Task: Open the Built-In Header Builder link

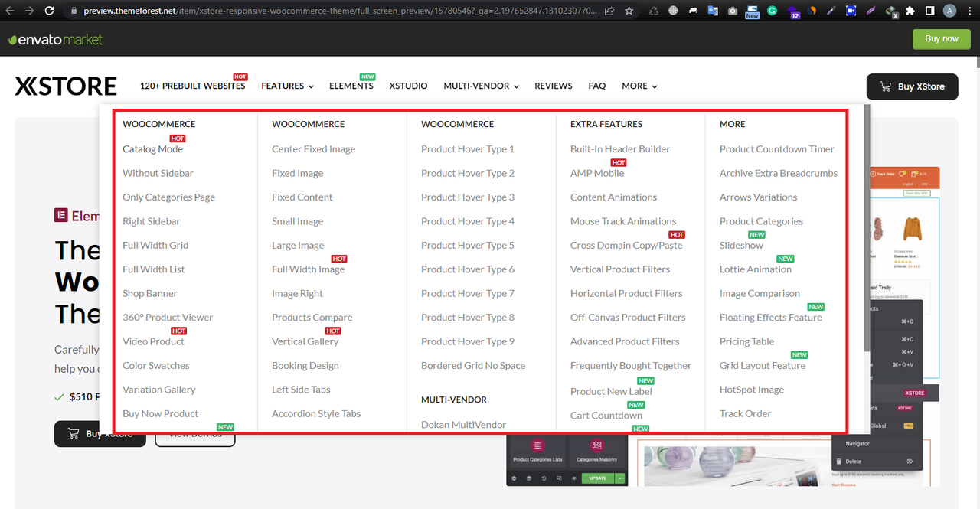Action: point(620,149)
